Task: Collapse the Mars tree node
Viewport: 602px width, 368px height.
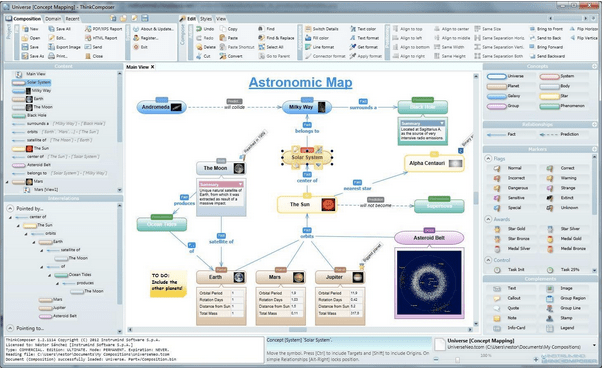Action: tap(7, 182)
